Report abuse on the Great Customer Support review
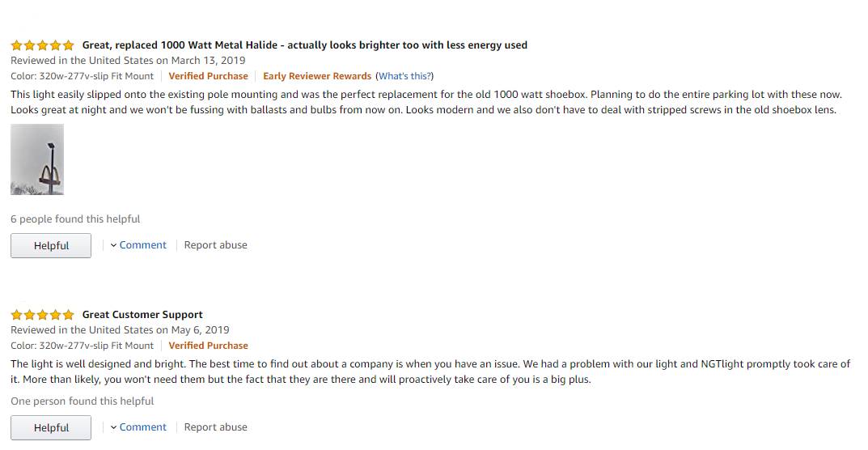Viewport: 868px width, 450px height. click(x=215, y=427)
